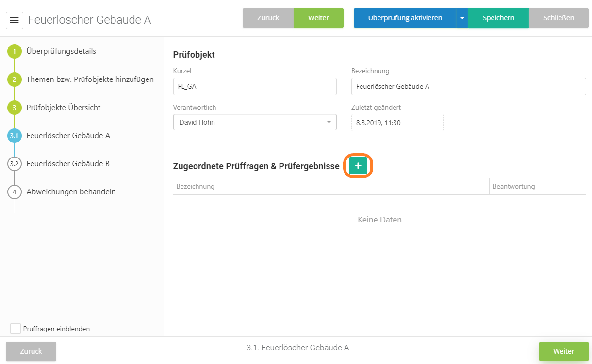Viewport: 592px width, 364px height.
Task: Navigate to Prüfobjekte Übersicht step
Action: pos(64,108)
